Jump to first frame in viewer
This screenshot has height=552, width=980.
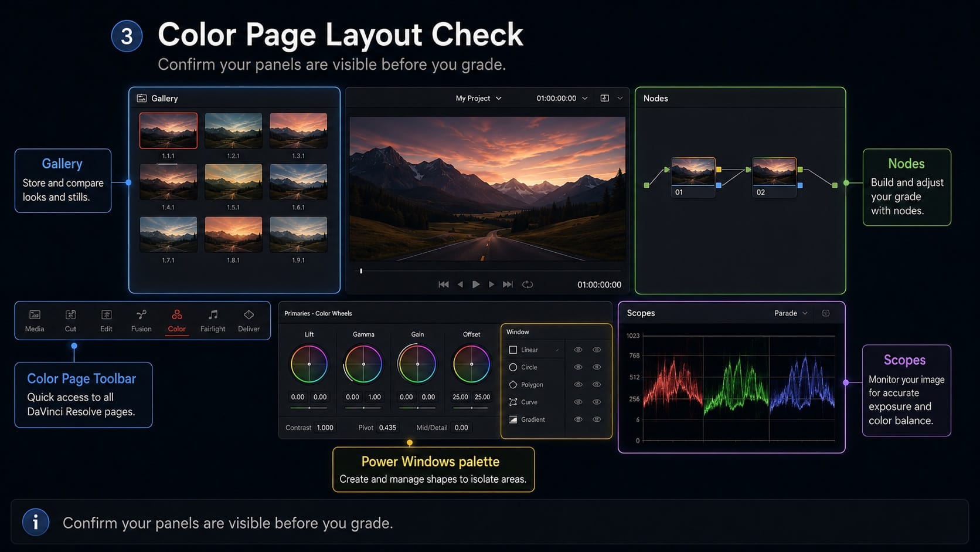pos(444,285)
